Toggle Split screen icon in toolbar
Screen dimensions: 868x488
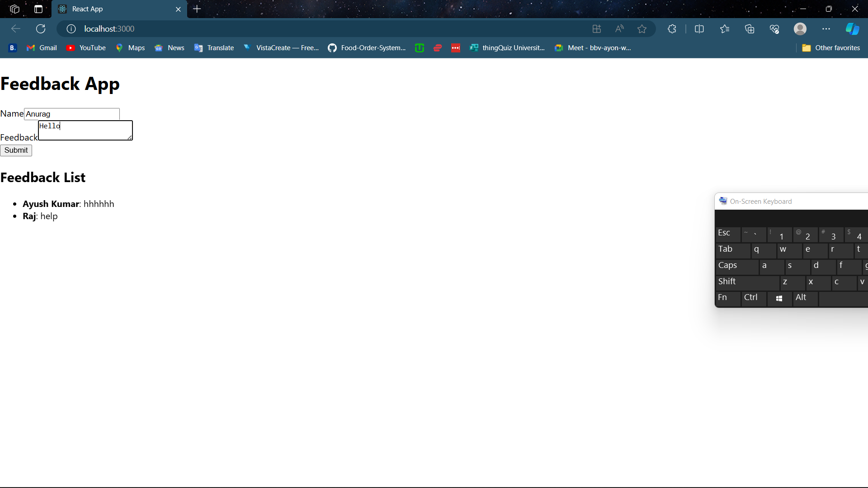coord(699,29)
